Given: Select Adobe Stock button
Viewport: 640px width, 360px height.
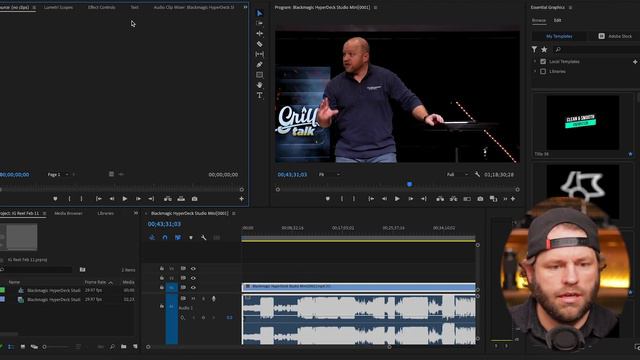Looking at the screenshot, I should pos(615,36).
